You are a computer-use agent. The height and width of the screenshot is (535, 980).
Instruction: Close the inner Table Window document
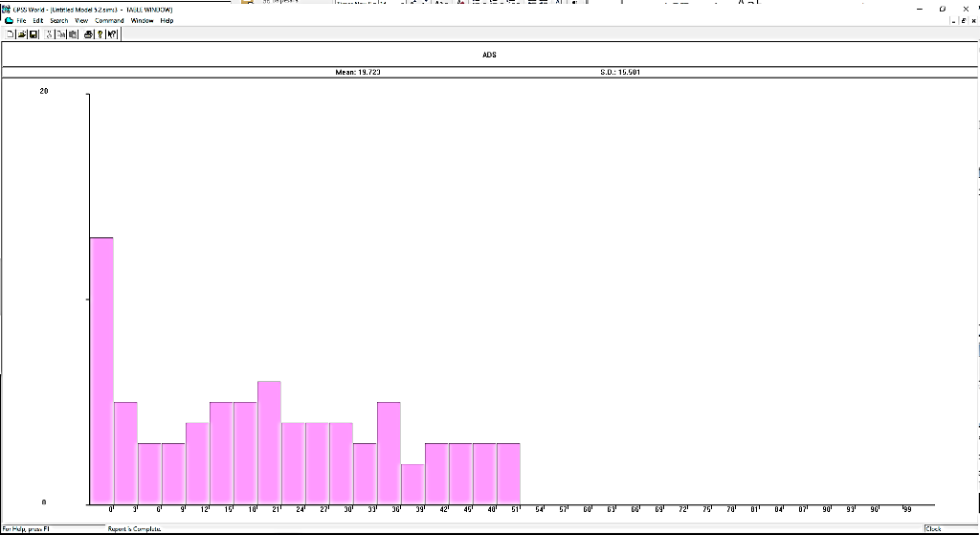(x=973, y=21)
